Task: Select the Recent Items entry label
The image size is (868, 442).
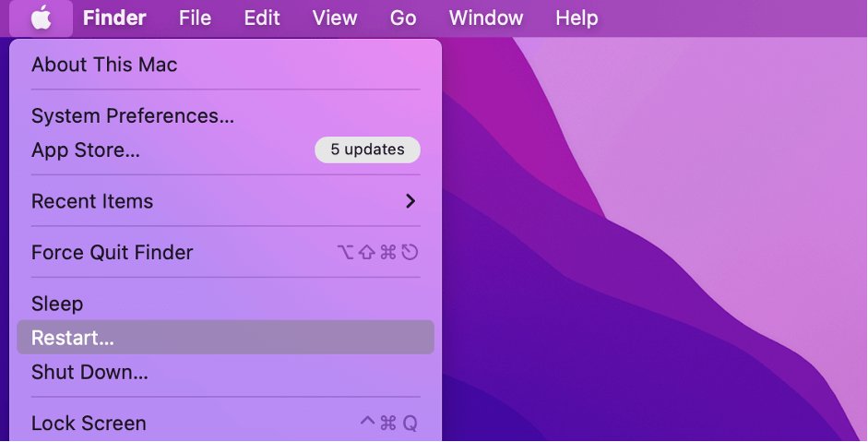Action: pos(92,201)
